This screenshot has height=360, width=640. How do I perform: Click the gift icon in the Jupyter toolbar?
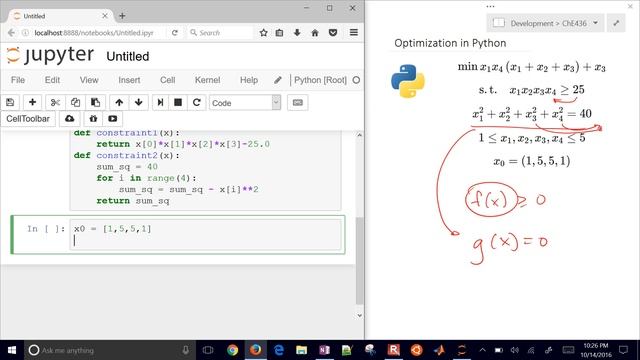(93, 119)
